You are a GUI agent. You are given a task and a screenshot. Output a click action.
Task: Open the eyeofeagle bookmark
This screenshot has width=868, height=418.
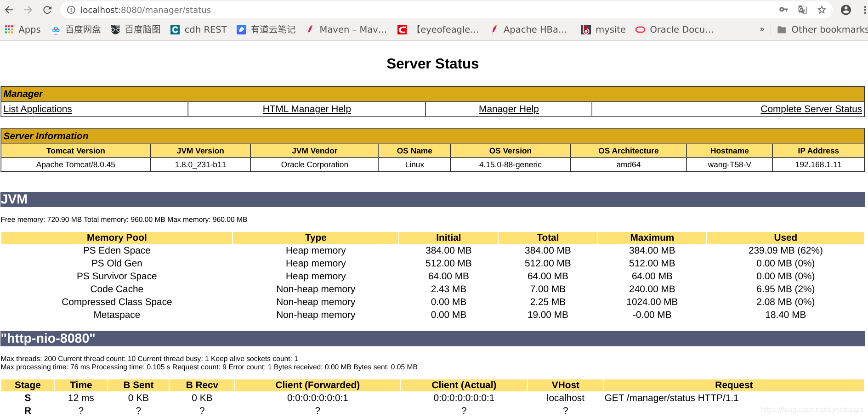click(438, 29)
